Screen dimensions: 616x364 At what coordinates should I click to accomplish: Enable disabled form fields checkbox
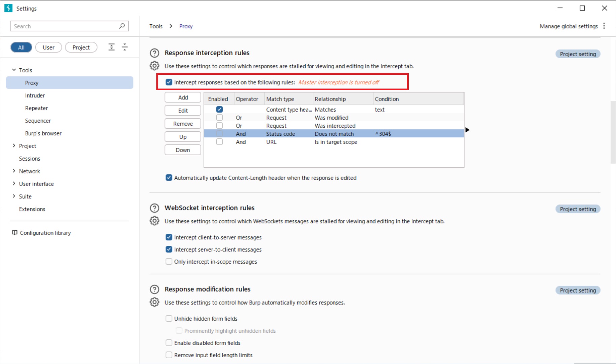169,343
